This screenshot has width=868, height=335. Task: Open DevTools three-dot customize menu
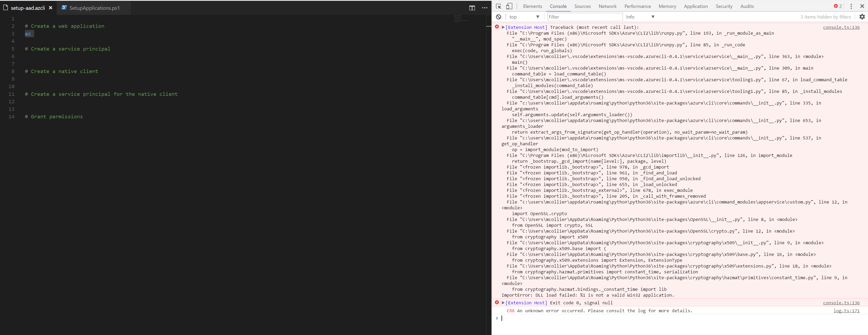point(851,6)
